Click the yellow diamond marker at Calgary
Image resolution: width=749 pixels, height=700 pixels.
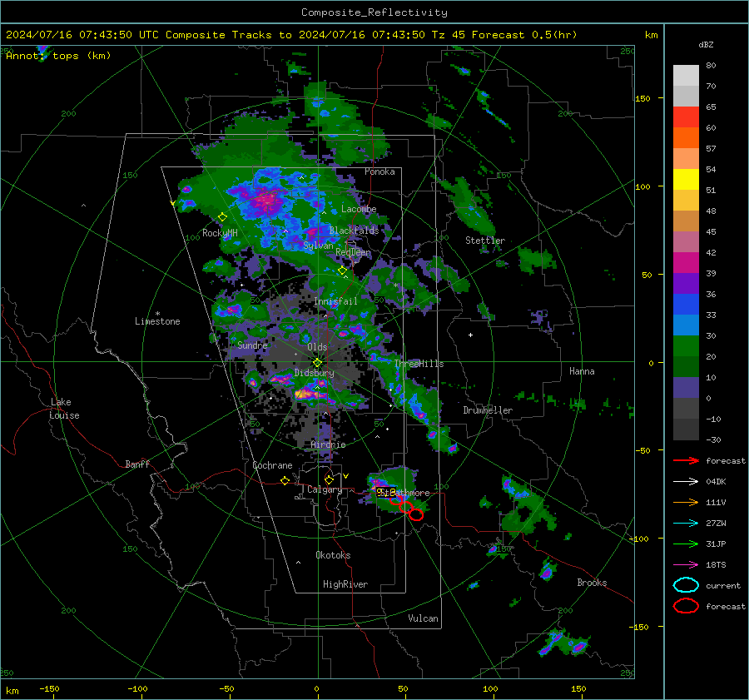[329, 479]
